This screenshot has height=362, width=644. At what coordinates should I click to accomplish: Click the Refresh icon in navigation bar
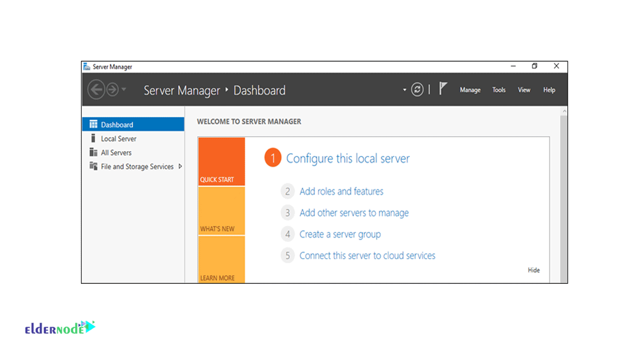[x=418, y=89]
